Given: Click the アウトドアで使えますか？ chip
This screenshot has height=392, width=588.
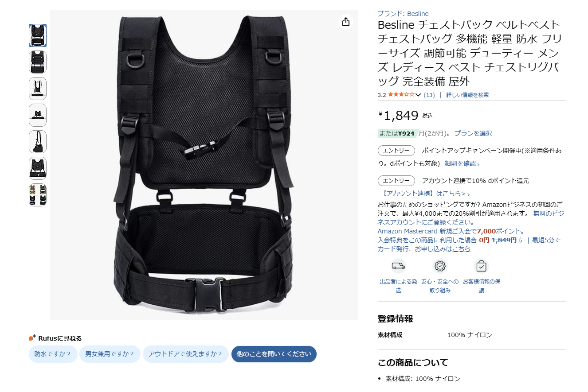Looking at the screenshot, I should (x=186, y=354).
